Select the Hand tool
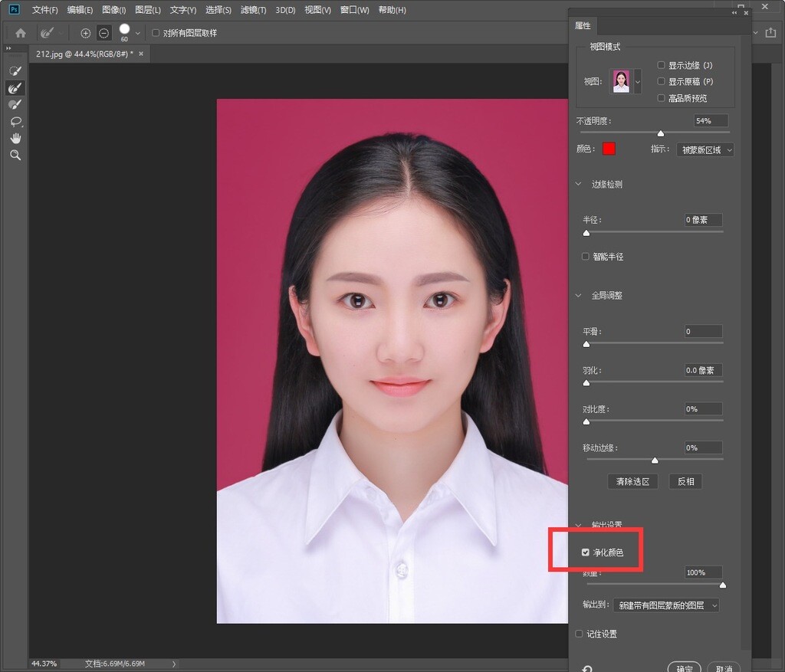 (x=15, y=139)
